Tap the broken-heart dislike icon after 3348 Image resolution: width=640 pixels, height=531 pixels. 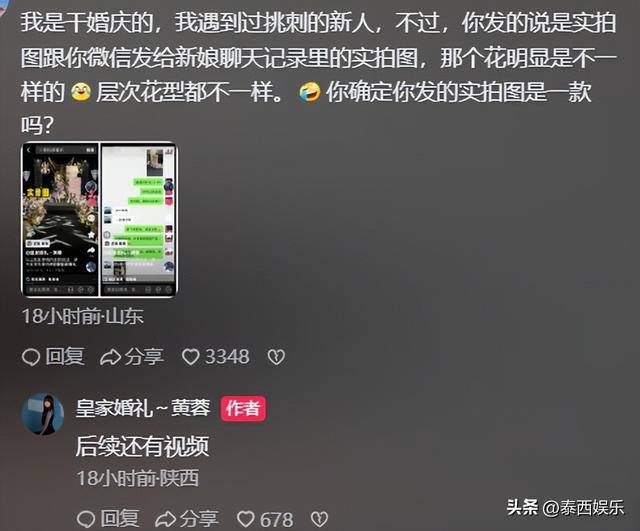[276, 357]
